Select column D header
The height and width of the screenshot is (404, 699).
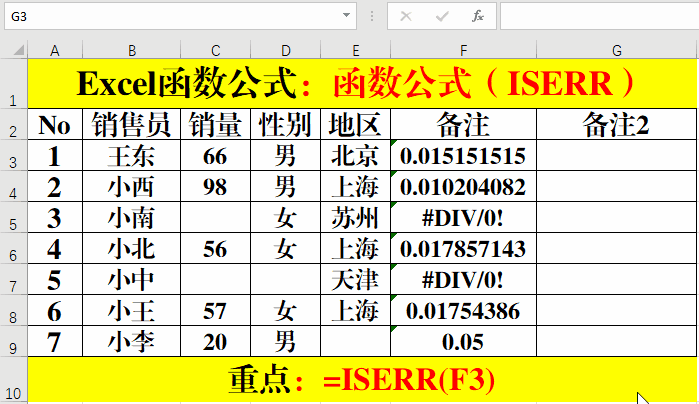pos(285,50)
